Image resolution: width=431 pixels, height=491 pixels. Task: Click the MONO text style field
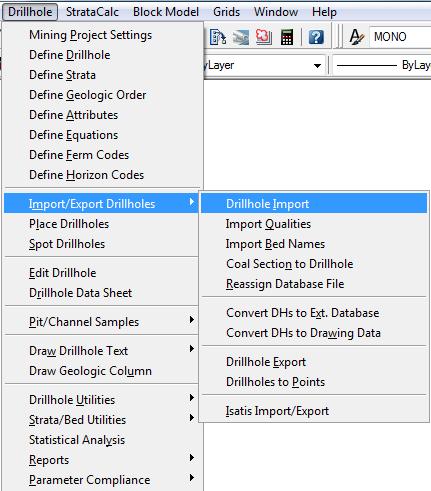pos(400,37)
